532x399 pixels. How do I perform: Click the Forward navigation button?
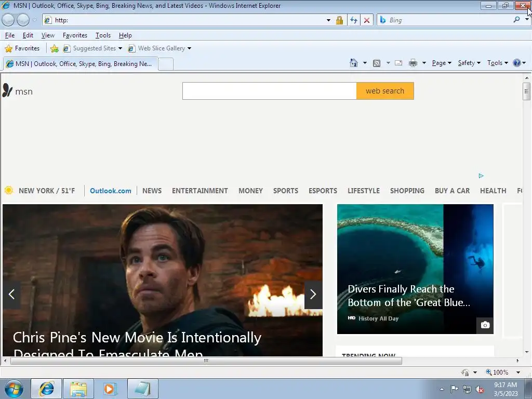click(x=23, y=20)
